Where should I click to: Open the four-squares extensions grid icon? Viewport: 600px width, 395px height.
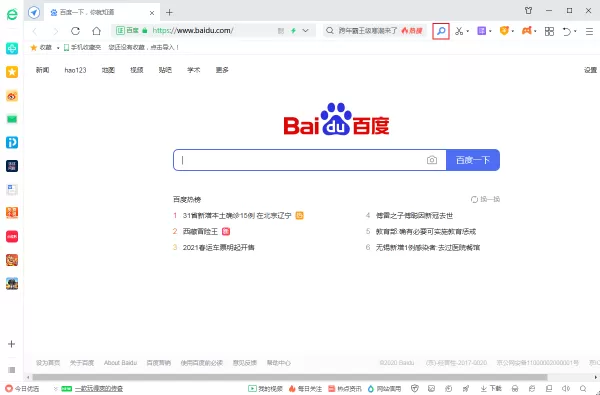coord(549,31)
